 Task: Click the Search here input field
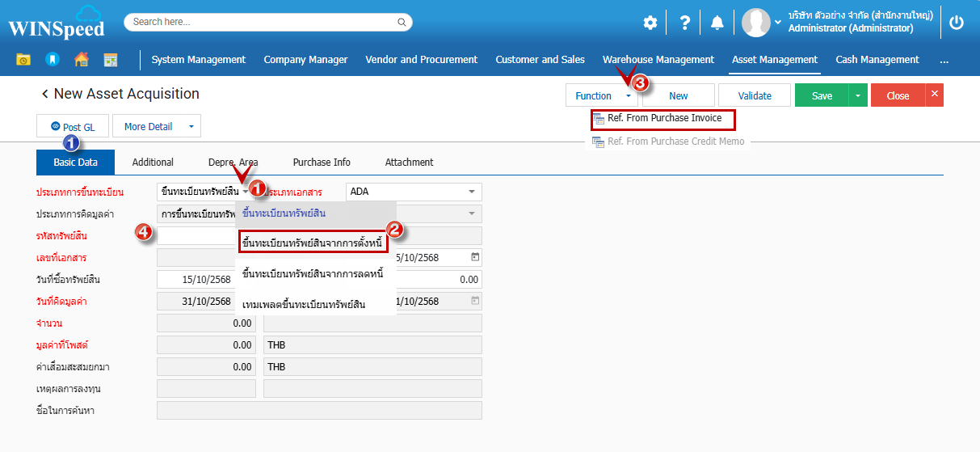click(x=267, y=23)
